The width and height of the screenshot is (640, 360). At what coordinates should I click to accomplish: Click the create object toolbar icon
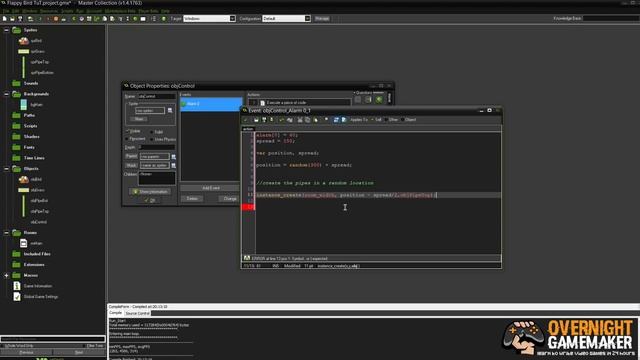point(135,19)
